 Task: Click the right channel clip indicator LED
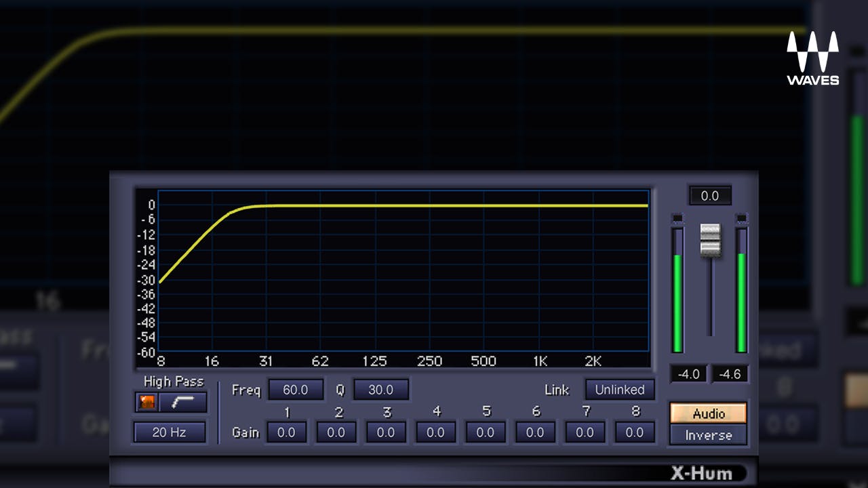(x=741, y=218)
